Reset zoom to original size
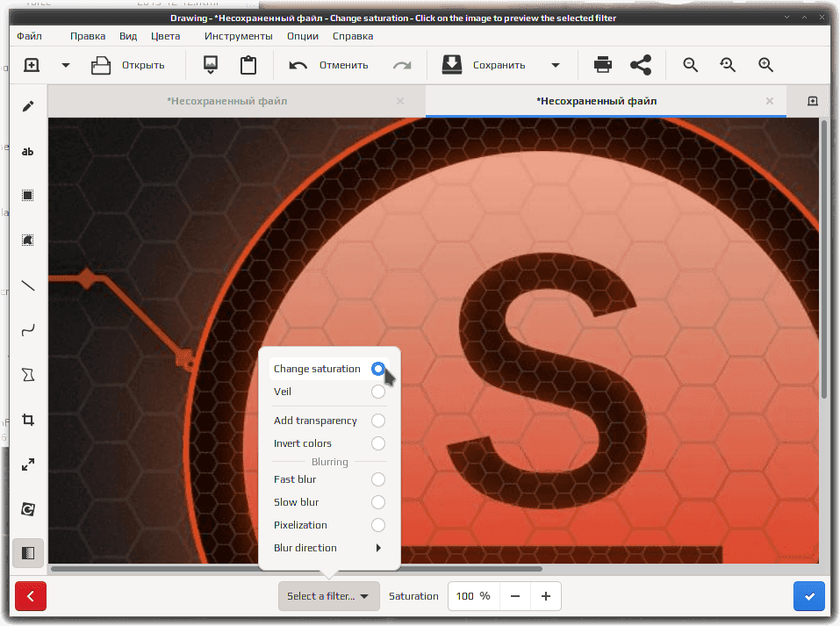Viewport: 840px width, 626px height. pos(728,65)
